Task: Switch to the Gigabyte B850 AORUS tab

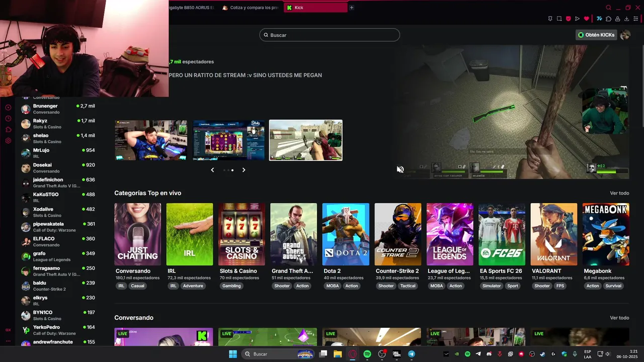Action: (x=192, y=8)
